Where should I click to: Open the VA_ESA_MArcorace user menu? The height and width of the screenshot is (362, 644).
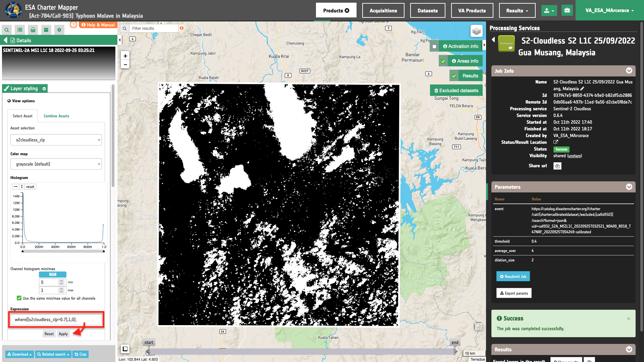tap(609, 10)
